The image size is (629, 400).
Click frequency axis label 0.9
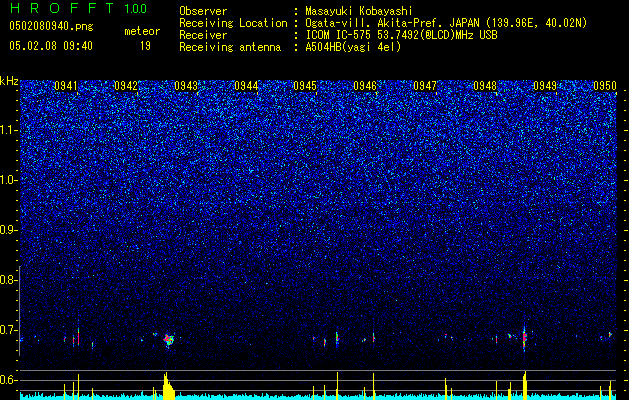(x=6, y=230)
